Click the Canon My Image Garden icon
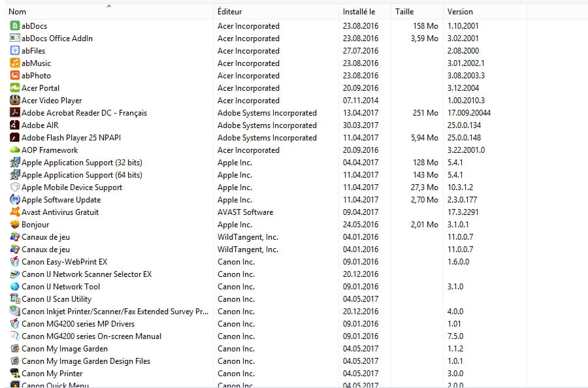The width and height of the screenshot is (588, 388). coord(14,349)
